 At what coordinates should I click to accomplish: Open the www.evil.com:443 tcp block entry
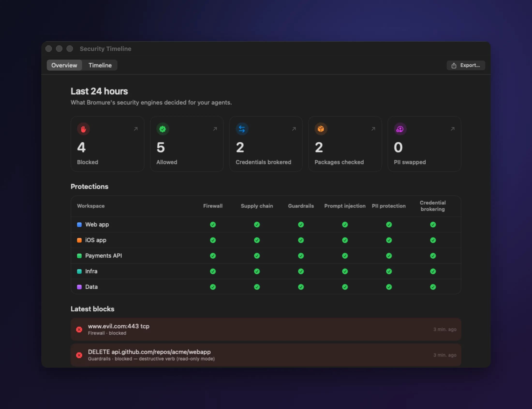click(266, 329)
